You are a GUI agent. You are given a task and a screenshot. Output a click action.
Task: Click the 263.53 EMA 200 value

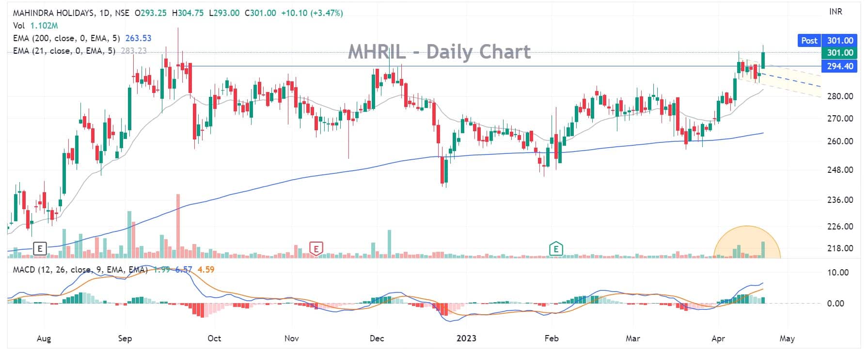pos(139,38)
